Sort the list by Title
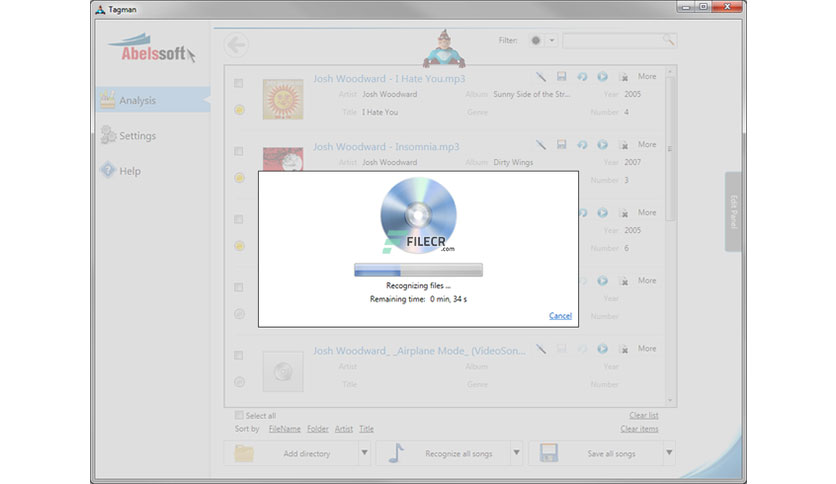 coord(366,429)
